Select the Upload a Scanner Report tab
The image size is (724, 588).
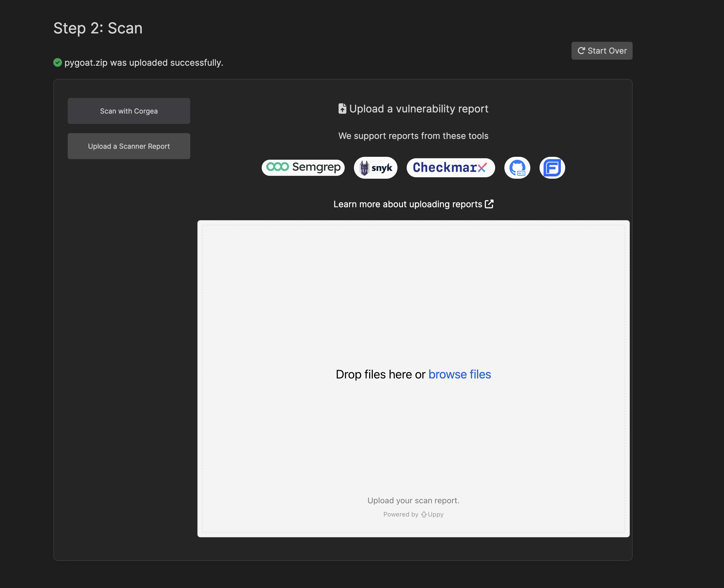coord(129,146)
